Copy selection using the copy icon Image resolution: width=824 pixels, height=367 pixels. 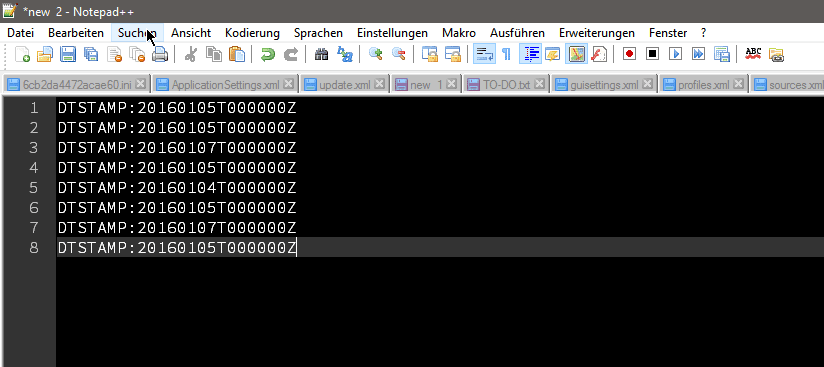(x=213, y=54)
